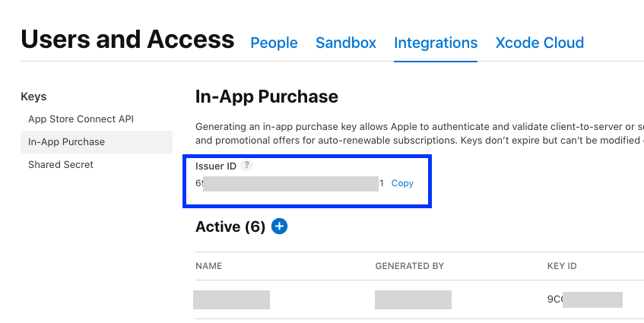The height and width of the screenshot is (323, 644).
Task: Sort by the GENERATED BY column
Action: [409, 266]
